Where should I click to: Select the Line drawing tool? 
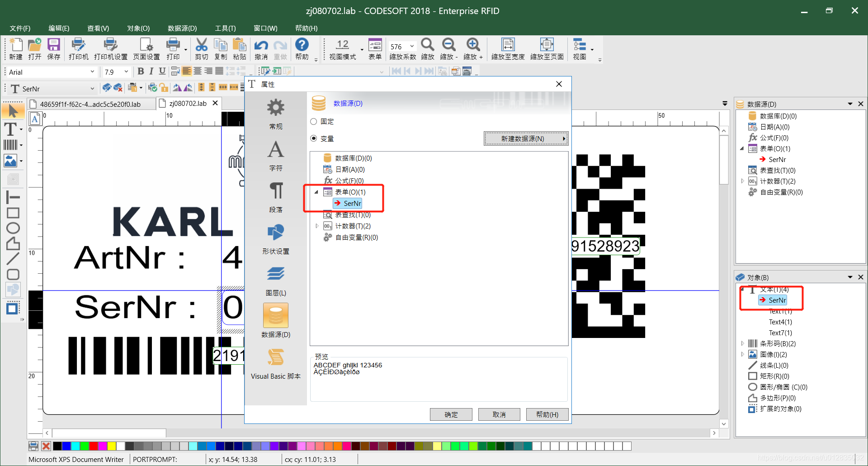[13, 259]
